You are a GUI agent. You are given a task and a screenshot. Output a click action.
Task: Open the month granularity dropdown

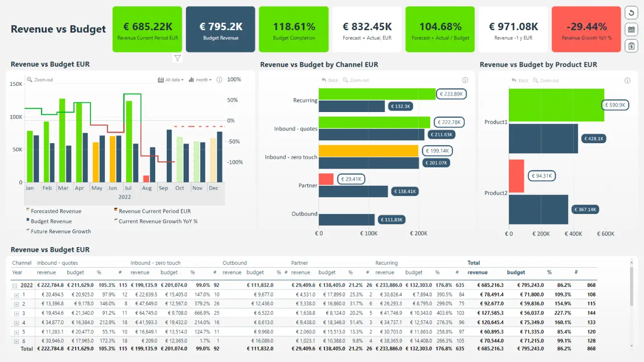pos(200,79)
